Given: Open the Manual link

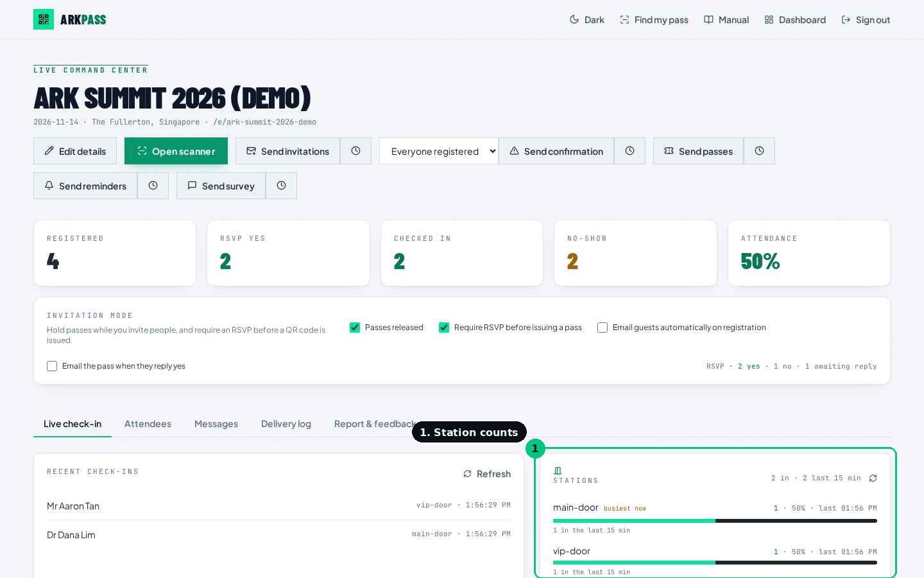Looking at the screenshot, I should point(726,19).
